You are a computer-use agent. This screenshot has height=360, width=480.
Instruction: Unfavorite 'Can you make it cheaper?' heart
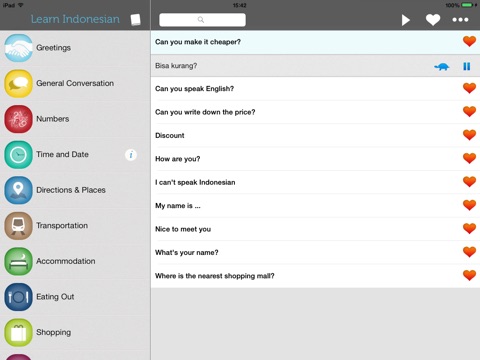(469, 41)
